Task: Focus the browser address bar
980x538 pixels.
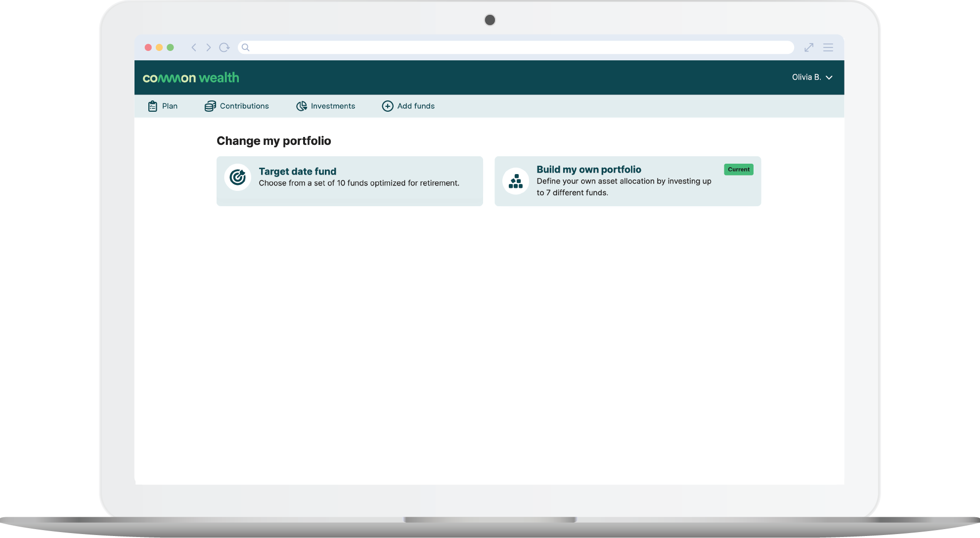Action: (x=516, y=47)
